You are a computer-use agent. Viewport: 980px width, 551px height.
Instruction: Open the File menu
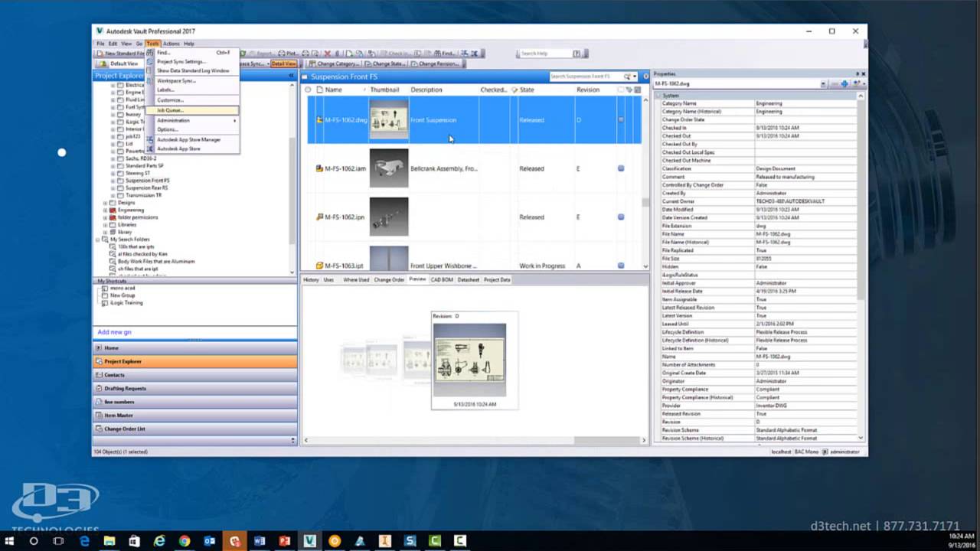(100, 44)
